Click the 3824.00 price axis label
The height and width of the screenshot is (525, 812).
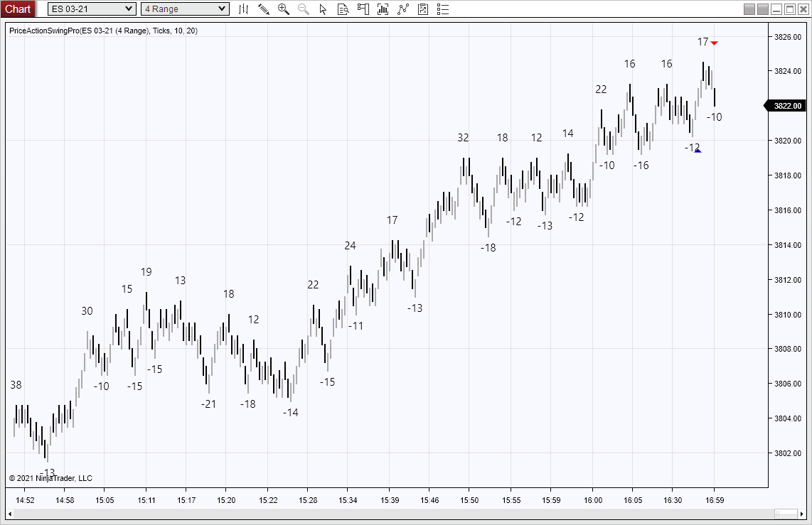788,71
